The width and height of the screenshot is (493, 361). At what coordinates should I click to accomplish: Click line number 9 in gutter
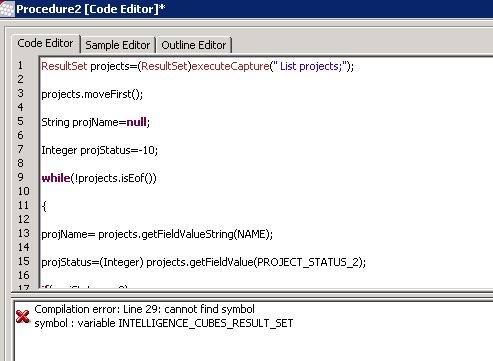click(21, 177)
